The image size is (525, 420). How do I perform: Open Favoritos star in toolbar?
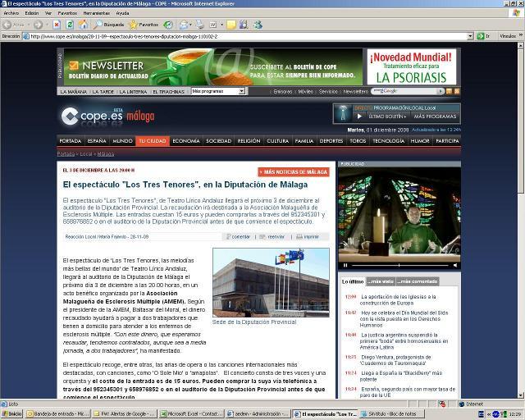134,25
